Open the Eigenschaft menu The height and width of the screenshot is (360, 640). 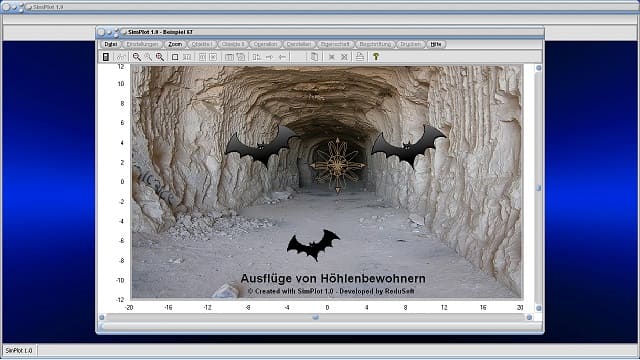(x=335, y=44)
